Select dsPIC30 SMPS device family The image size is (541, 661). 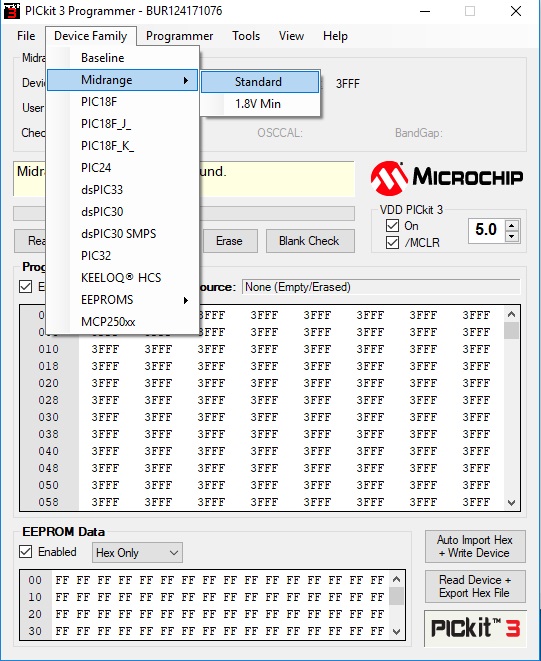coord(122,234)
